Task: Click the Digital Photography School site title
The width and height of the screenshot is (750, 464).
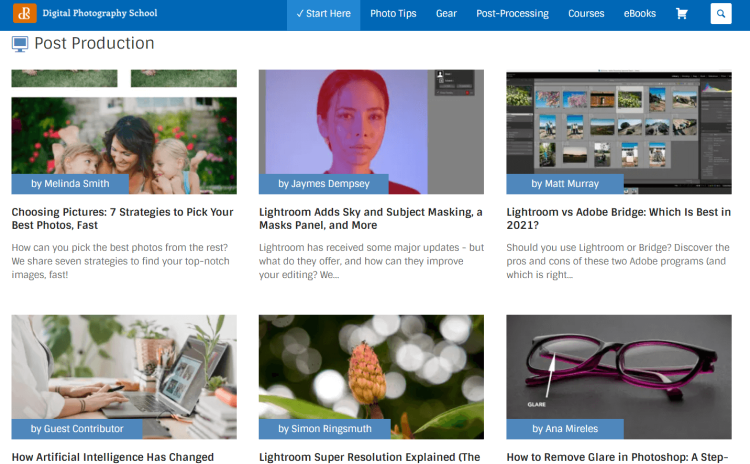Action: pyautogui.click(x=99, y=13)
